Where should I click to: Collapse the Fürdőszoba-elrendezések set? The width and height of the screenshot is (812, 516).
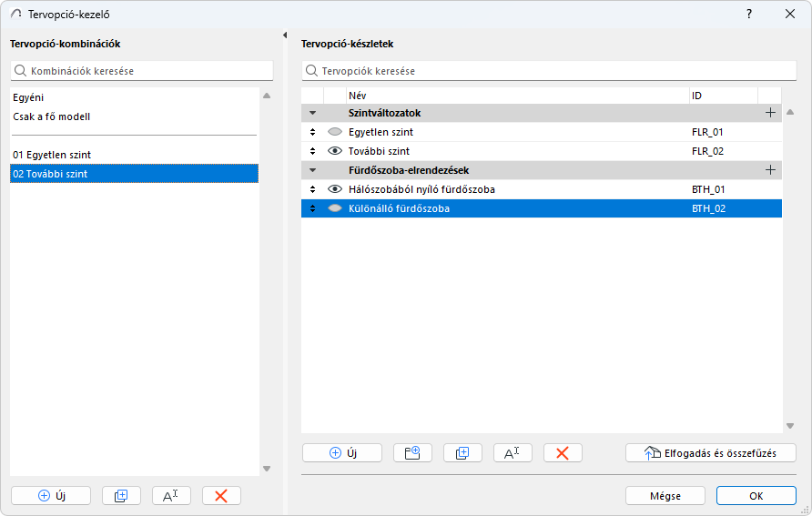pyautogui.click(x=312, y=170)
